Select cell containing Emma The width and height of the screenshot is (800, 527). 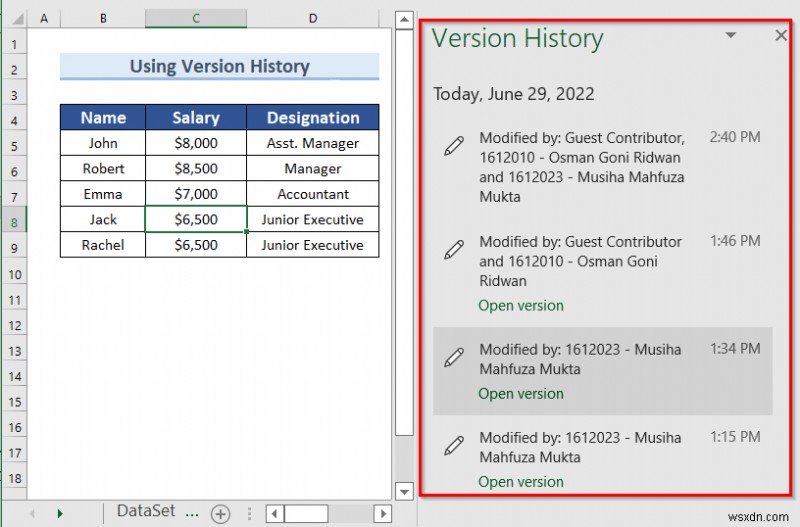coord(103,194)
